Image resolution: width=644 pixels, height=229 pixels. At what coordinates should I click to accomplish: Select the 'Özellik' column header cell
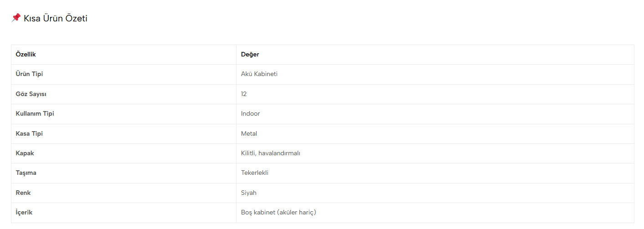(x=26, y=55)
